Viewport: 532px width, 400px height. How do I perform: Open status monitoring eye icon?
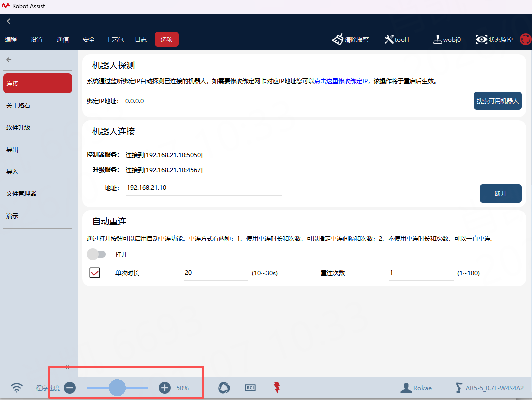point(481,39)
